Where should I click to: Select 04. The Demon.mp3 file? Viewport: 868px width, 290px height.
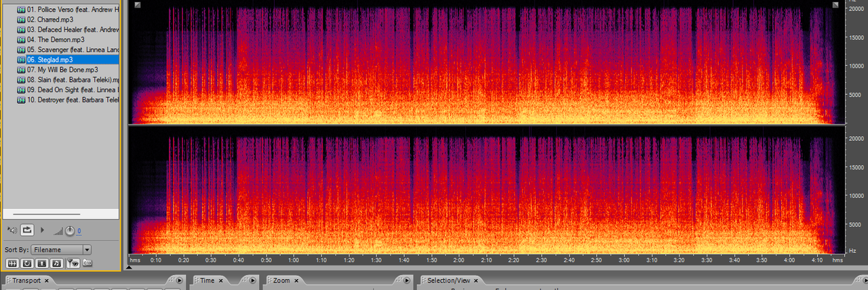(56, 39)
